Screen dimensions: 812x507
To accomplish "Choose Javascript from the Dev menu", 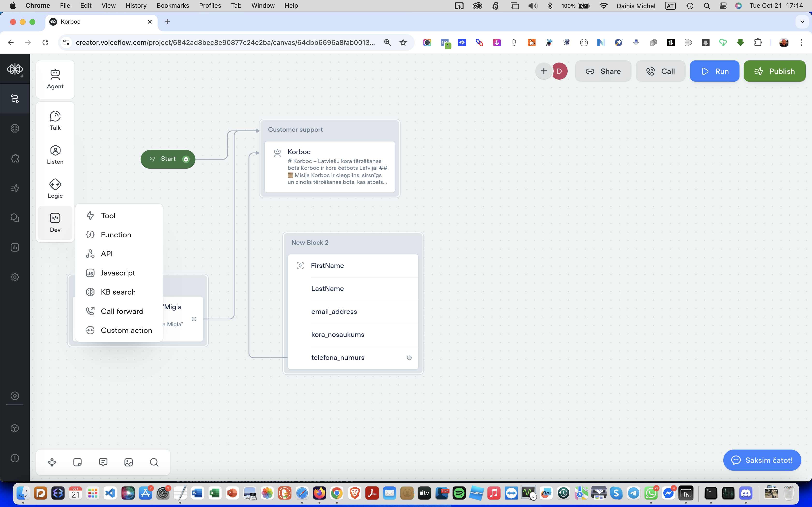I will point(118,273).
